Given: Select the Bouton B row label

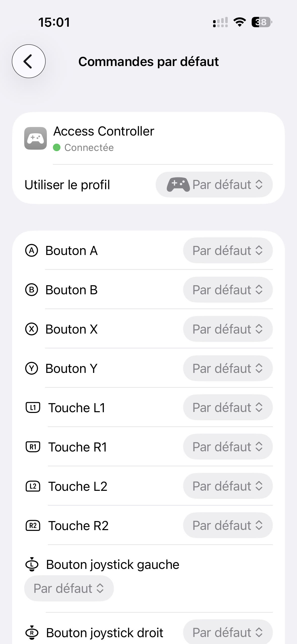Looking at the screenshot, I should [x=72, y=290].
